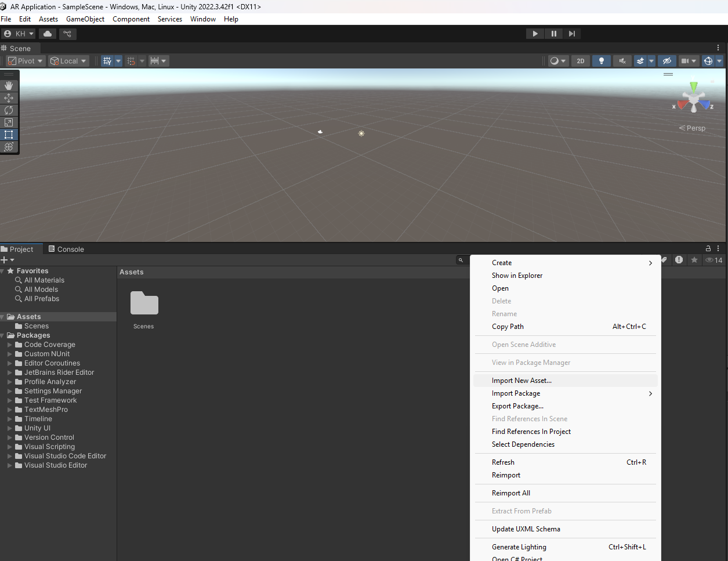The height and width of the screenshot is (561, 728).
Task: Open the Pivot handle position dropdown
Action: 25,61
